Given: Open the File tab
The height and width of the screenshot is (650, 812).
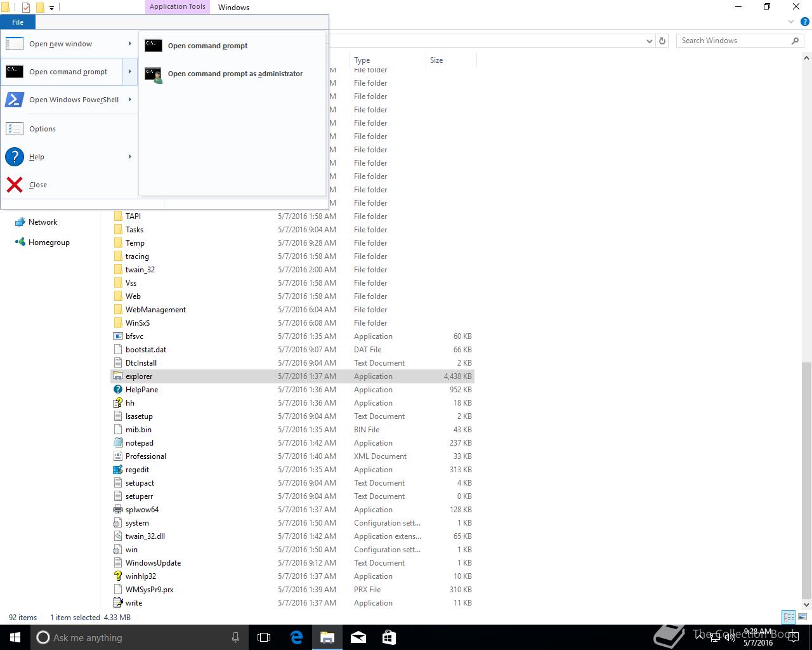Looking at the screenshot, I should click(18, 22).
